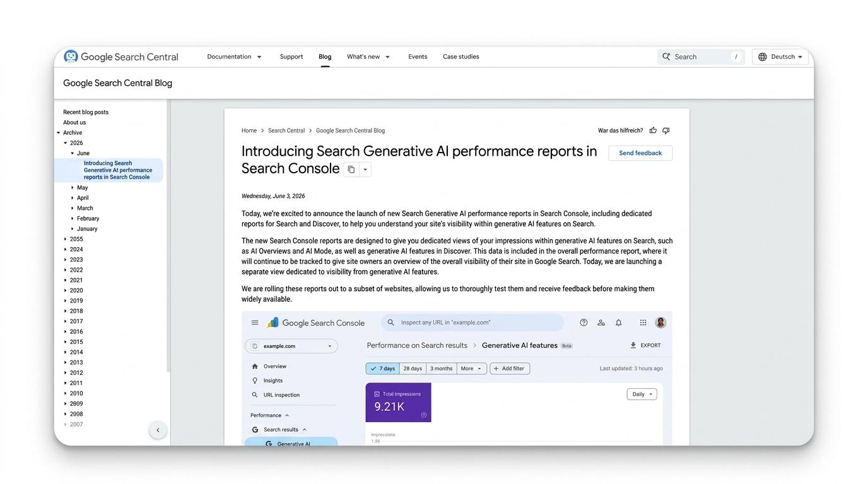Open the hamburger menu in Search Console
The height and width of the screenshot is (484, 868).
pos(255,323)
